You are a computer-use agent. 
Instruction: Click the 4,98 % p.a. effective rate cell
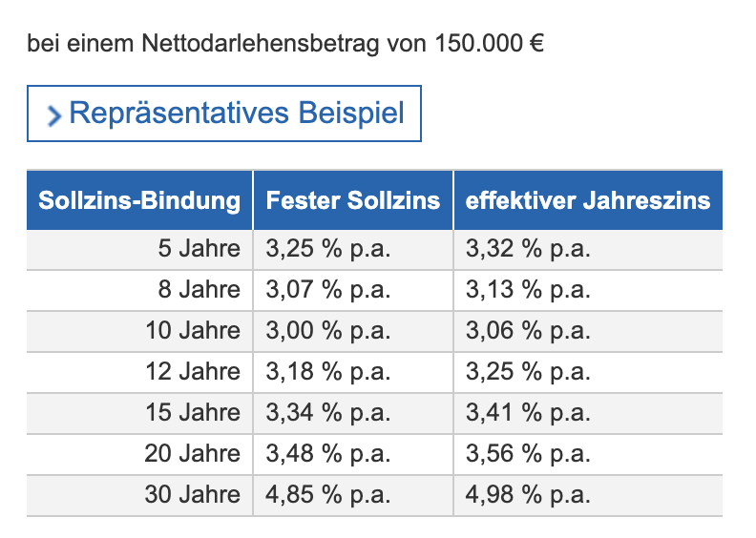tap(529, 495)
